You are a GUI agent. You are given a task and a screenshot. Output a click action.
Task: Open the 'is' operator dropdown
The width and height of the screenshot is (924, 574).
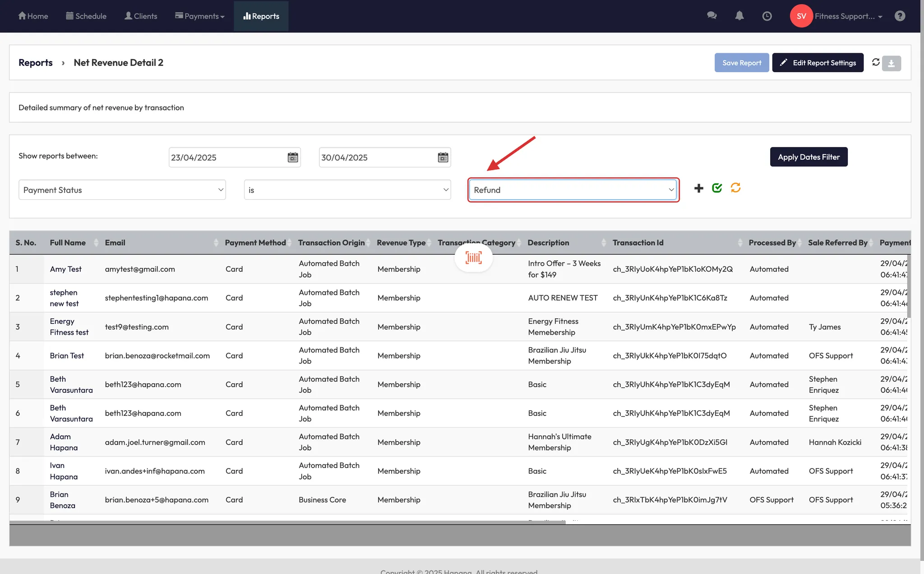click(347, 190)
